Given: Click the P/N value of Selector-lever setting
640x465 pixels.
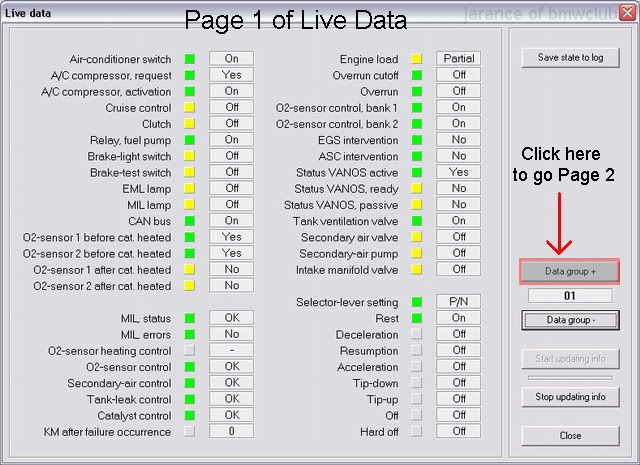Looking at the screenshot, I should [x=458, y=302].
